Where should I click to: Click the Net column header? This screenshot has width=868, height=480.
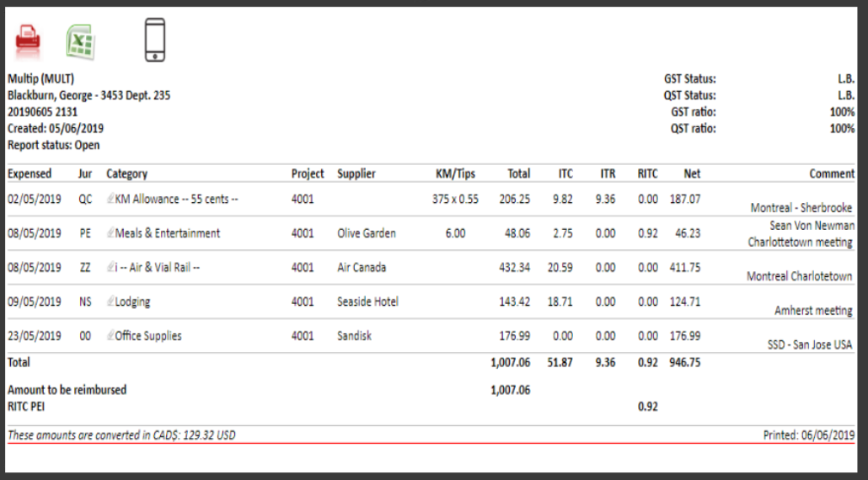(692, 173)
